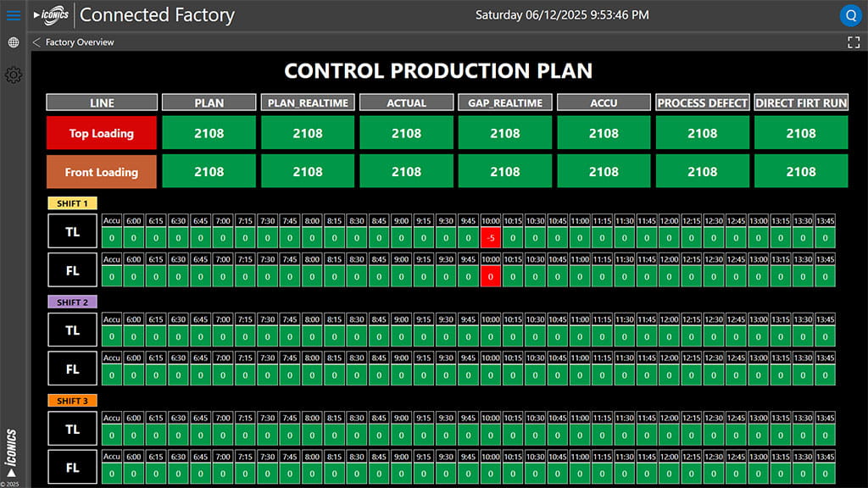Open the hamburger navigation menu
This screenshot has height=488, width=868.
(13, 15)
